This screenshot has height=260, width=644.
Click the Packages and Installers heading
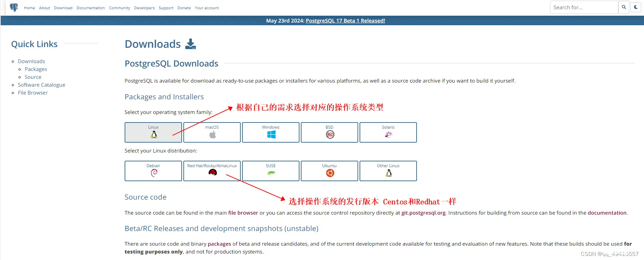164,97
